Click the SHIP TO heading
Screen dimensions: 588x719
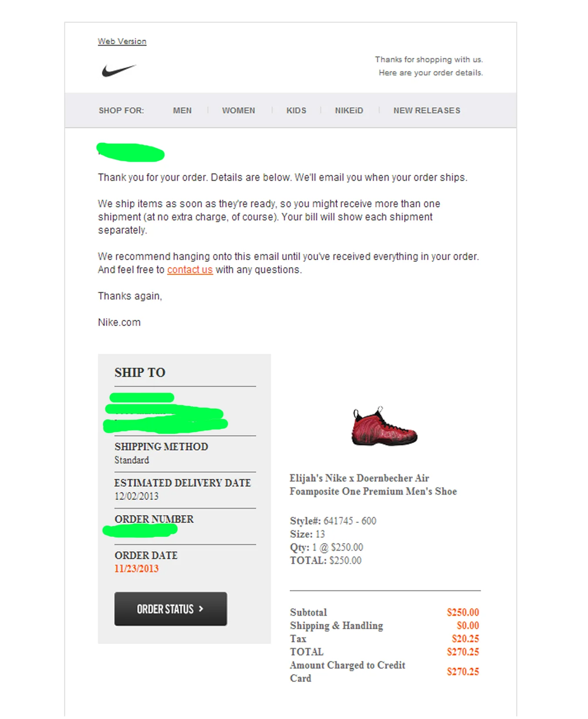(x=140, y=373)
